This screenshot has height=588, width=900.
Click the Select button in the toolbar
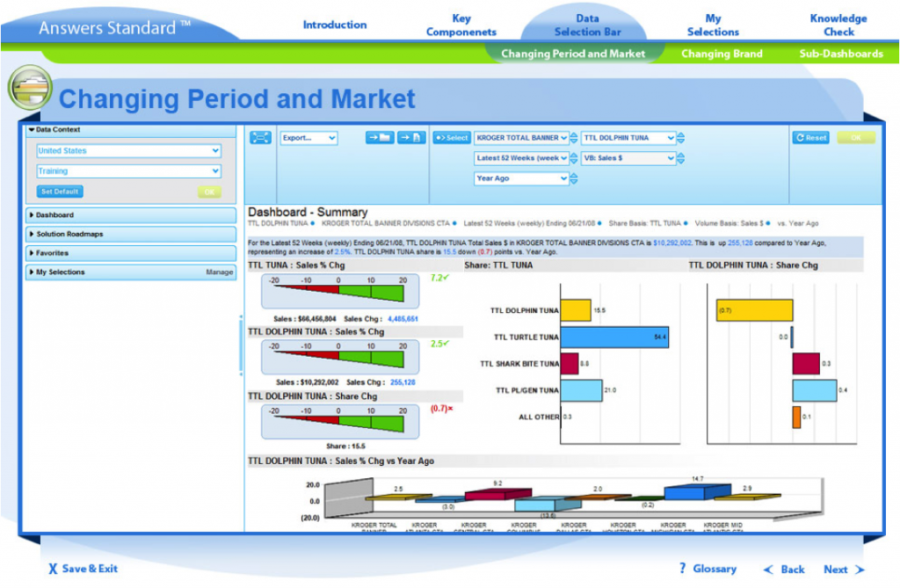pyautogui.click(x=452, y=138)
